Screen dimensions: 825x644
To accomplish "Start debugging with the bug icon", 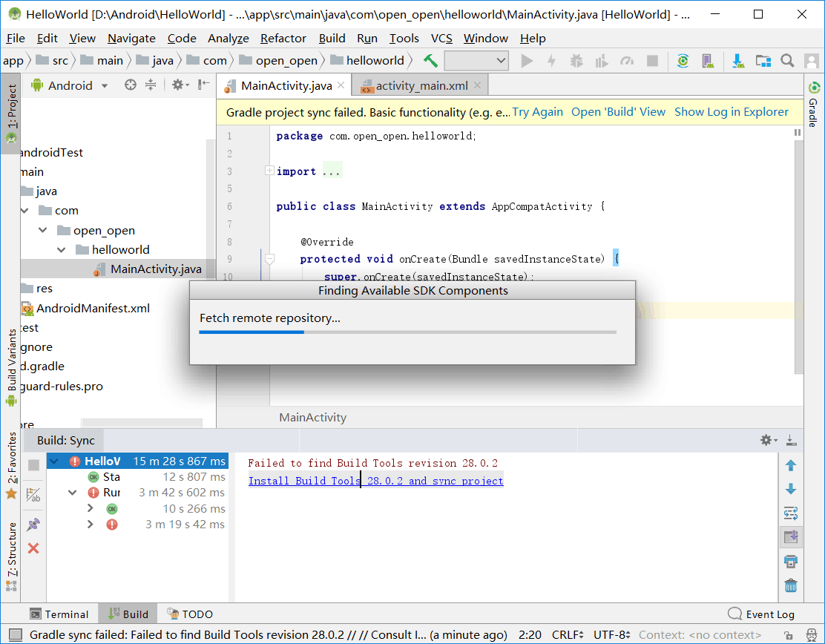I will (x=576, y=61).
